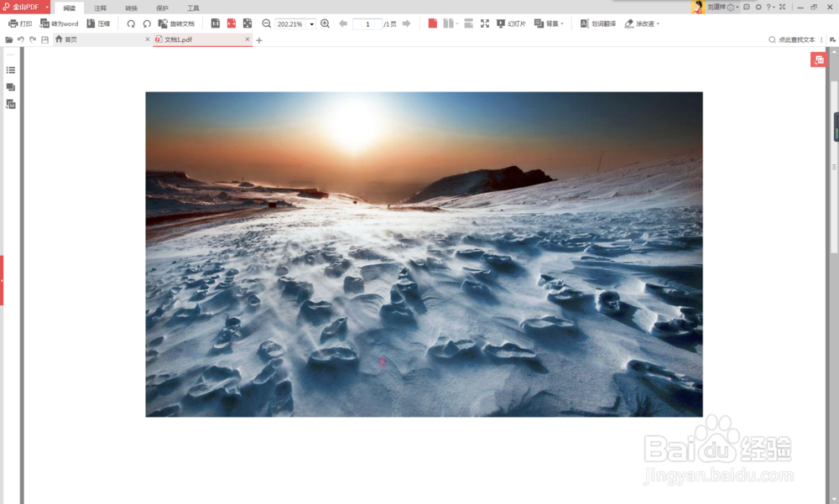
Task: Enable full-screen fit view toggle
Action: coord(485,23)
